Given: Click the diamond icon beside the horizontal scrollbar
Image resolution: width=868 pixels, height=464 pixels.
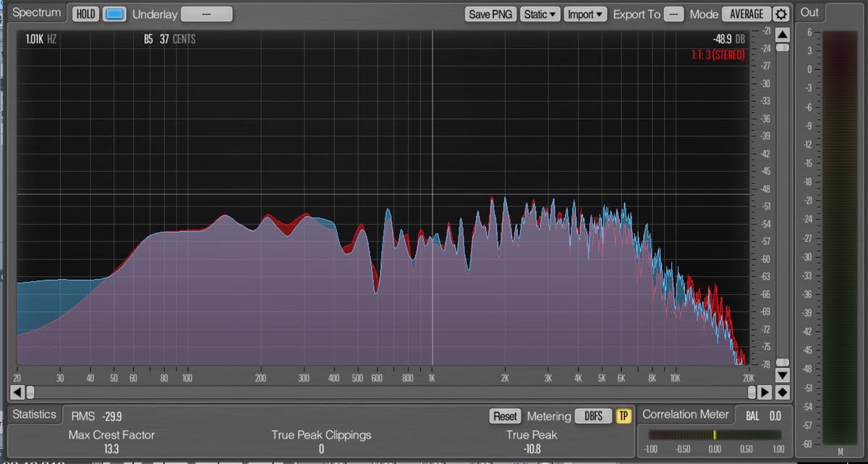Looking at the screenshot, I should pyautogui.click(x=782, y=392).
